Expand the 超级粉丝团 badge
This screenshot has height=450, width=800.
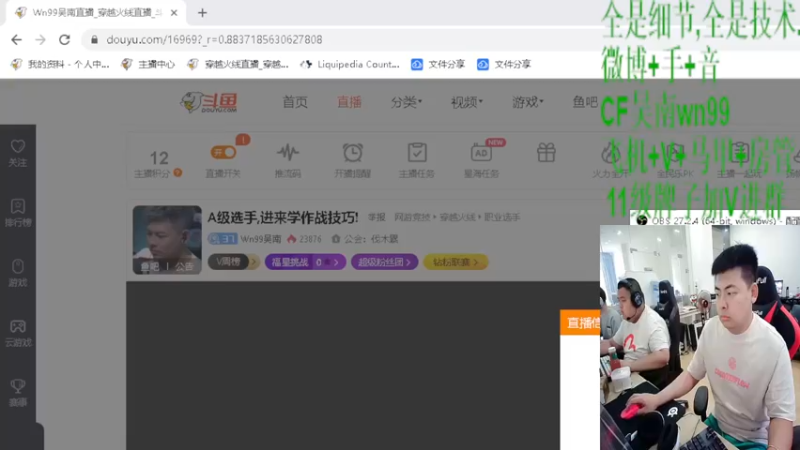[x=385, y=262]
